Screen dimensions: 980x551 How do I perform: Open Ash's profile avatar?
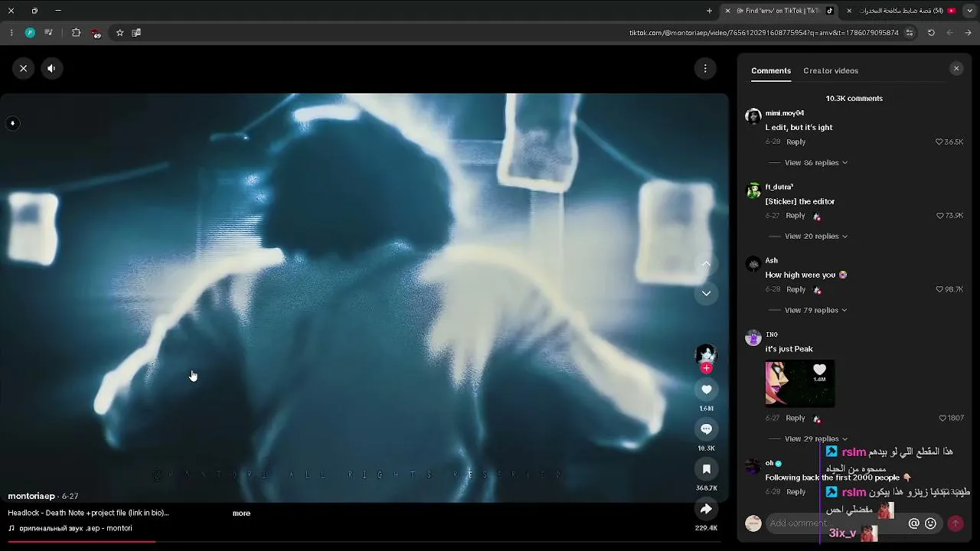pos(753,264)
